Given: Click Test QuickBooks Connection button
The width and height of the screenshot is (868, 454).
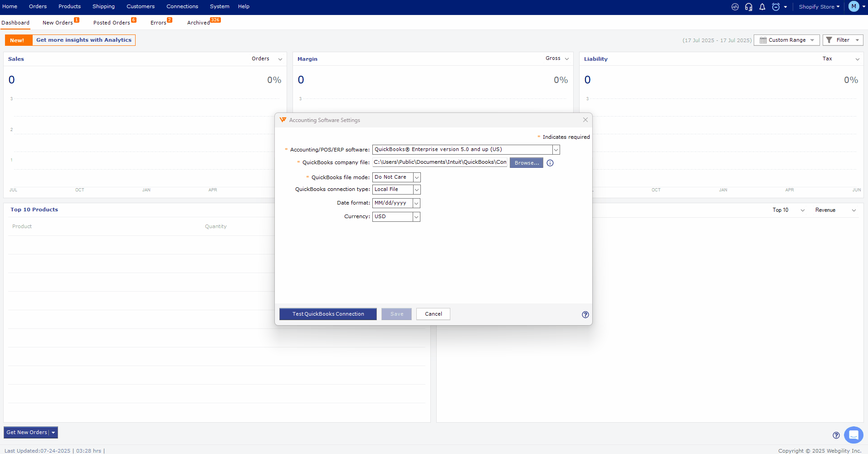Looking at the screenshot, I should [x=328, y=314].
